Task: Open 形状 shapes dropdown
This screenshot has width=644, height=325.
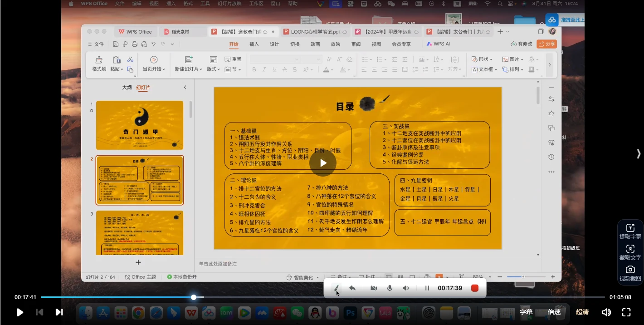Action: coord(482,59)
